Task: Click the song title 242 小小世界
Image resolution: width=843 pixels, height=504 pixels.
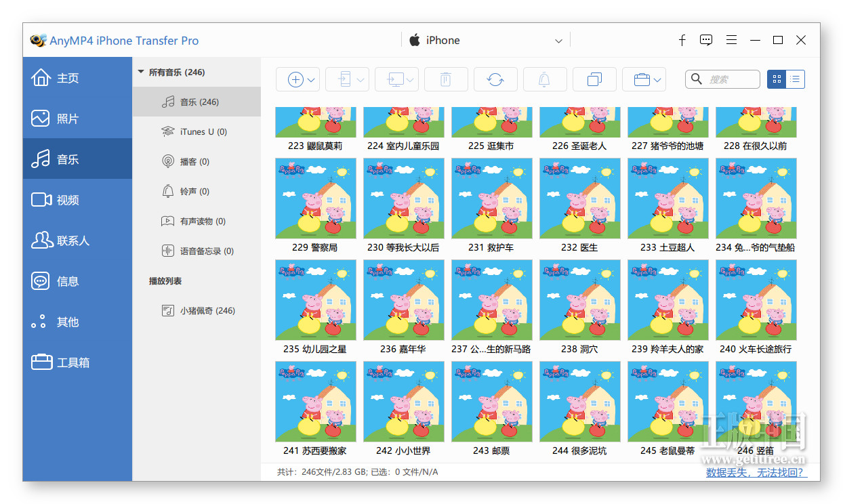Action: tap(403, 450)
